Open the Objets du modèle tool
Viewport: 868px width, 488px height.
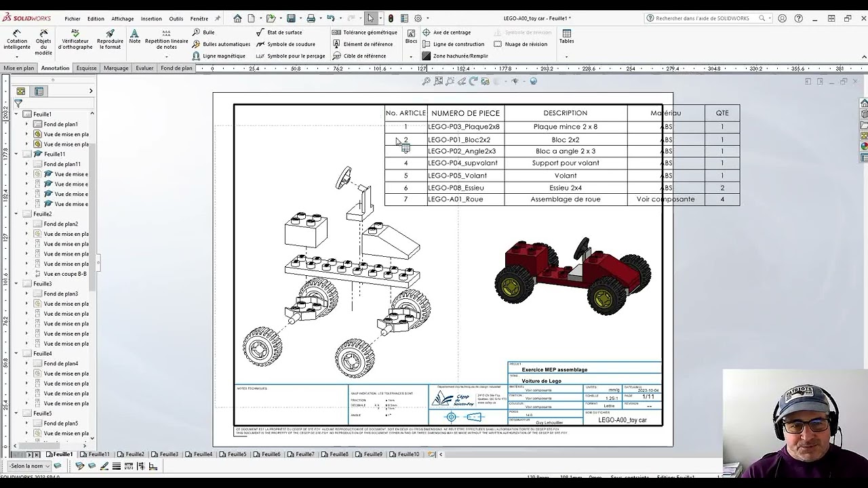(x=43, y=42)
